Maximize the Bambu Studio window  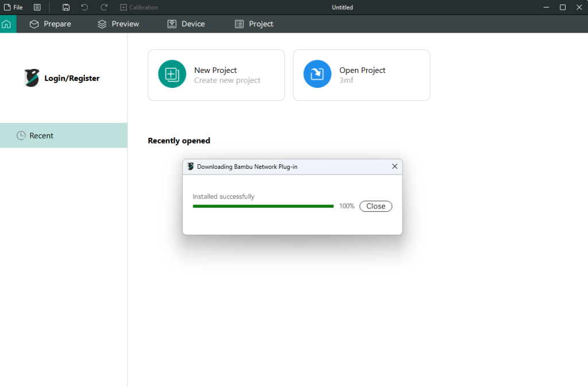click(563, 7)
